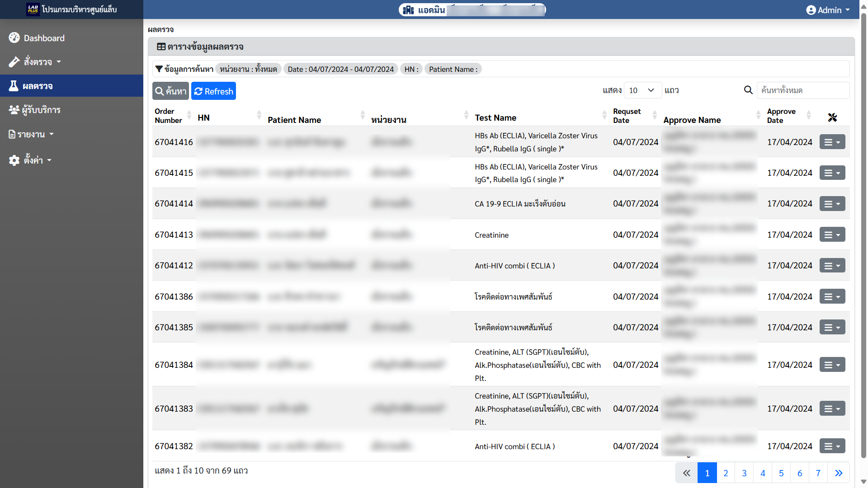Click the document icon beside รายงาน
The height and width of the screenshot is (488, 868).
click(x=12, y=134)
